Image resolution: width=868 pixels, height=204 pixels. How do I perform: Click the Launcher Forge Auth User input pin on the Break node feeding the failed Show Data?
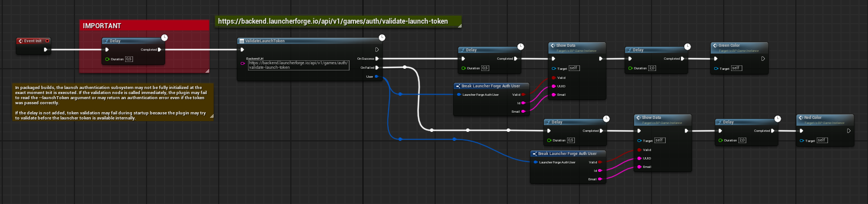(x=535, y=162)
